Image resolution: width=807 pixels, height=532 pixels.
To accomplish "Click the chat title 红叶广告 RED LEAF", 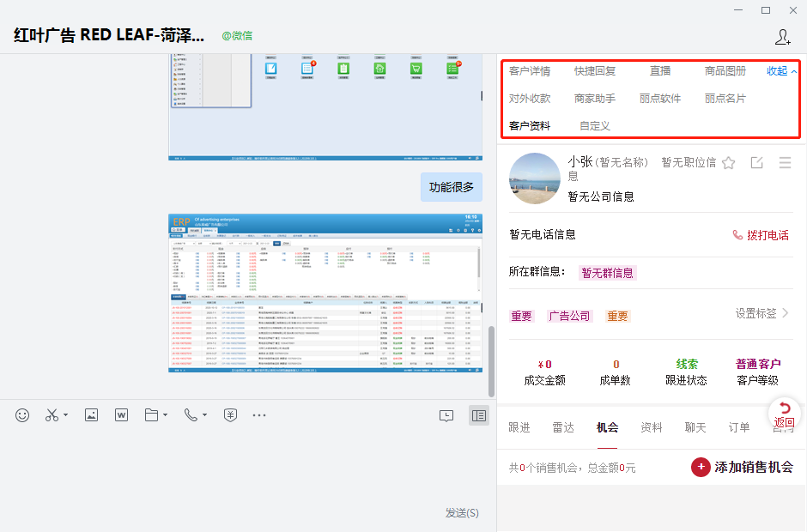I will (x=108, y=35).
